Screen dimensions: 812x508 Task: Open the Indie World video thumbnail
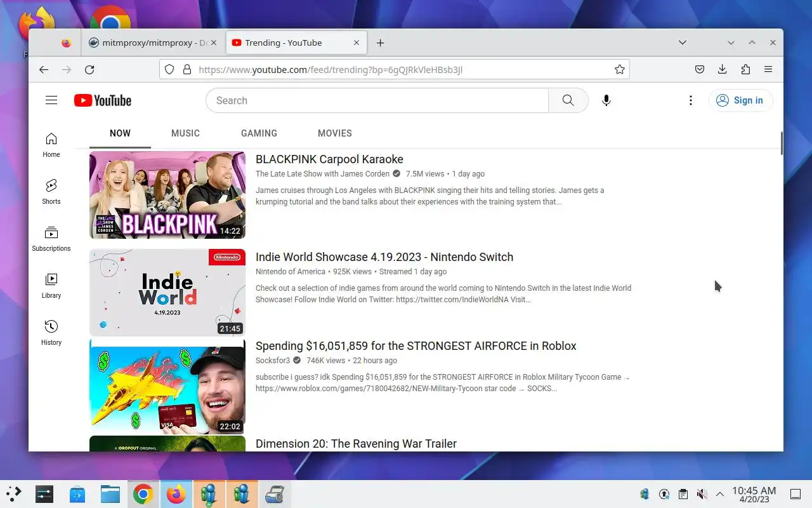click(x=167, y=293)
